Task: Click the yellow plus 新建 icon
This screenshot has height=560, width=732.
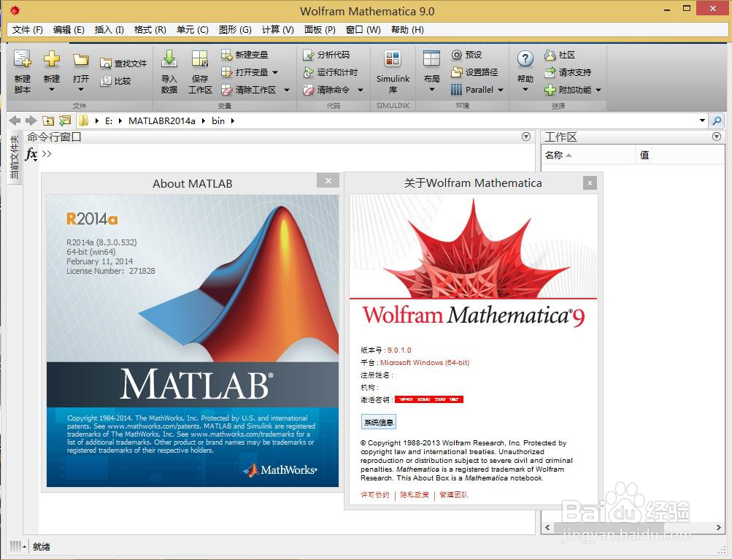Action: click(x=51, y=59)
